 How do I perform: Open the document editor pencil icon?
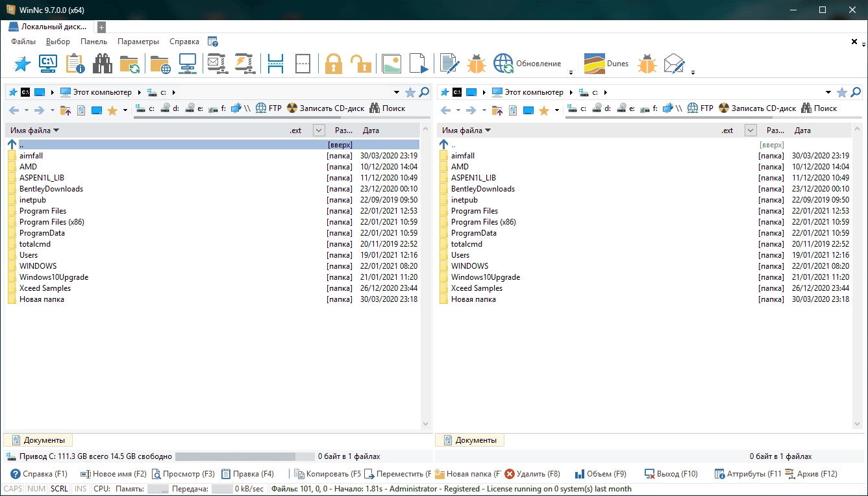(x=449, y=64)
